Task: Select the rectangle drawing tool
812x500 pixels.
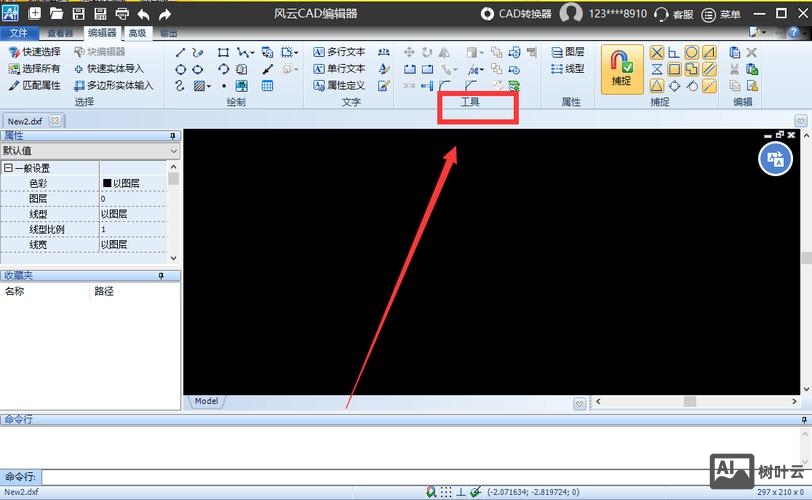Action: pyautogui.click(x=223, y=52)
